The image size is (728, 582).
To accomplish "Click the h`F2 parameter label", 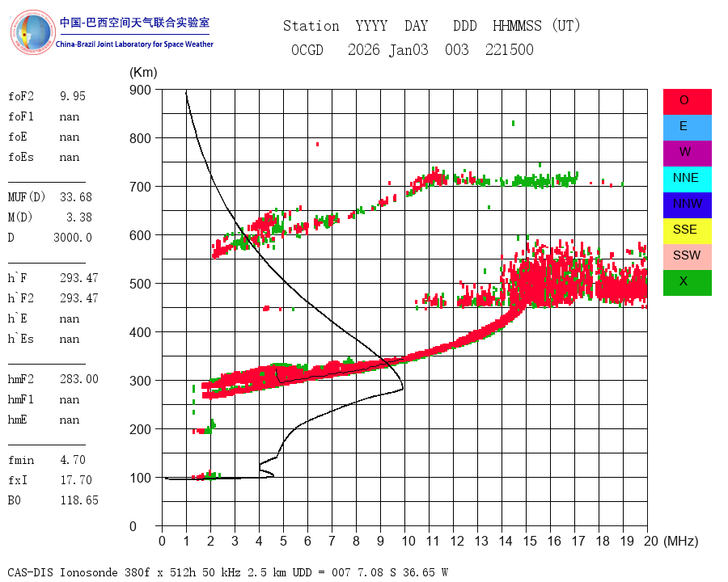I will [21, 298].
